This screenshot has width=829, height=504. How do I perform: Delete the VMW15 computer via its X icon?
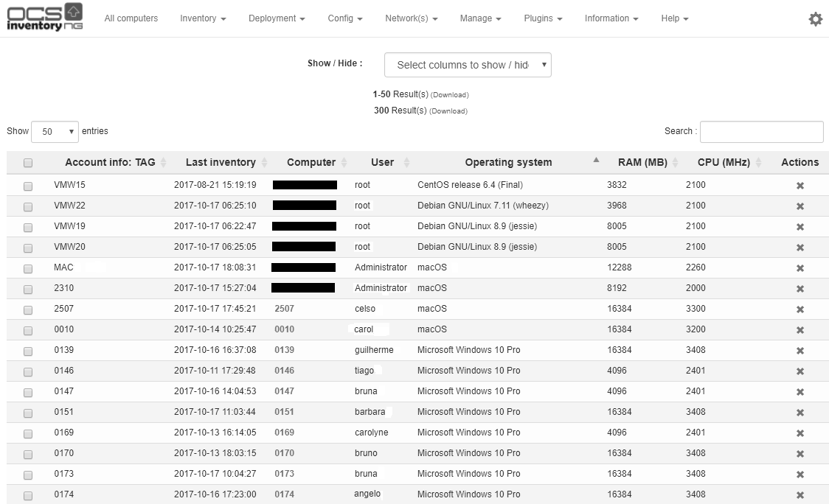799,186
